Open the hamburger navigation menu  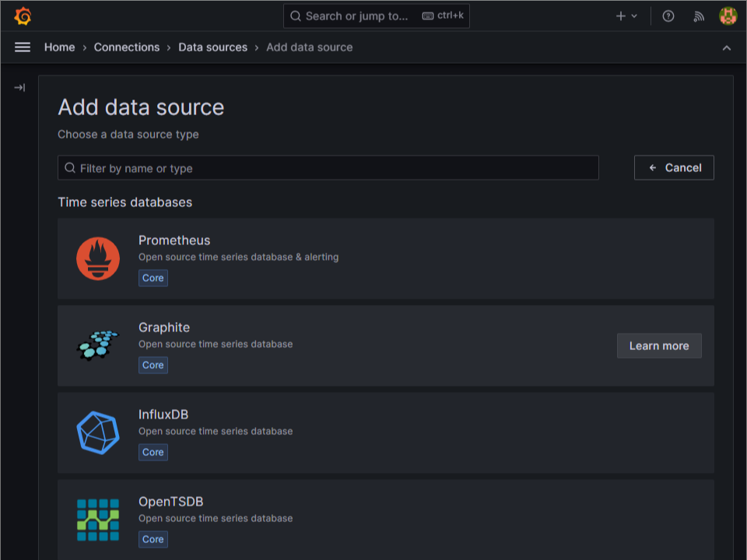click(x=23, y=47)
